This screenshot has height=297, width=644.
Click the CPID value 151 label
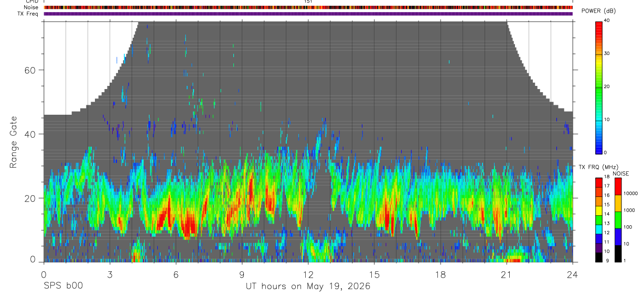click(308, 2)
